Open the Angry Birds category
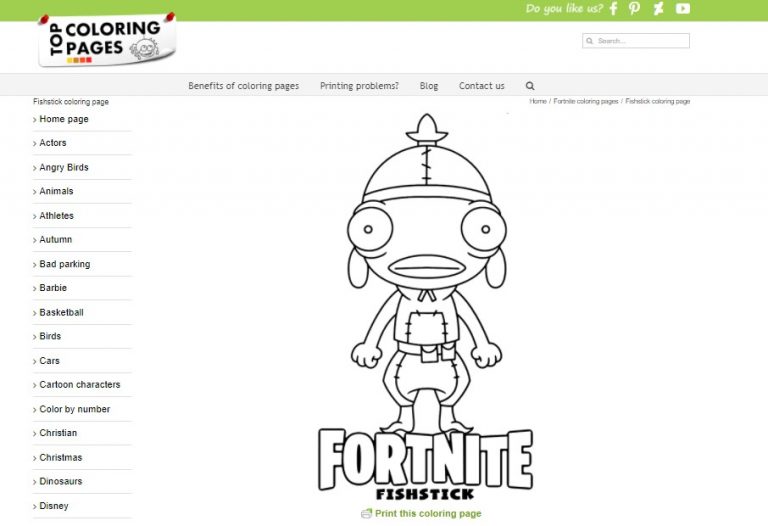Viewport: 768px width, 526px height. [x=64, y=167]
